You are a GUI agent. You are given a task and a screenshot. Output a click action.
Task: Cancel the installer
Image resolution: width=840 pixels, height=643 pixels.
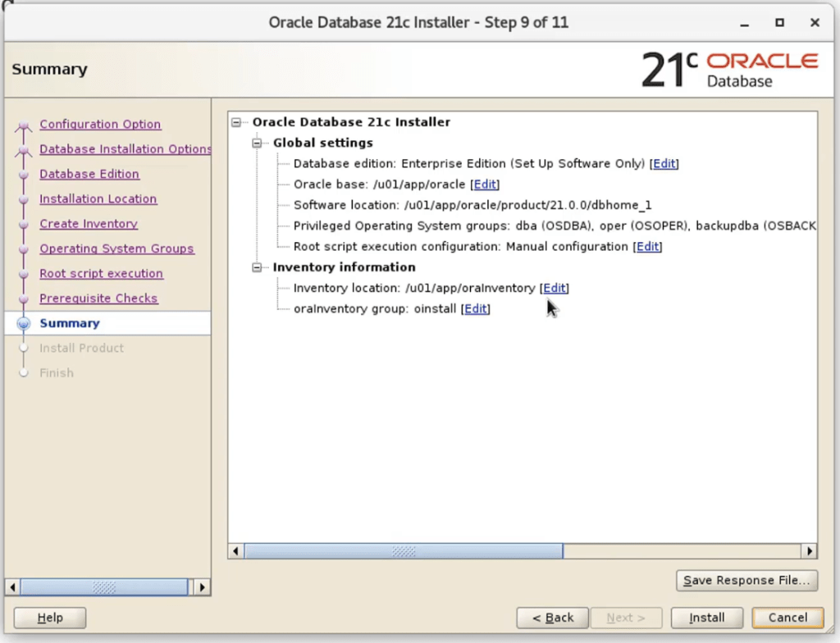coord(787,618)
